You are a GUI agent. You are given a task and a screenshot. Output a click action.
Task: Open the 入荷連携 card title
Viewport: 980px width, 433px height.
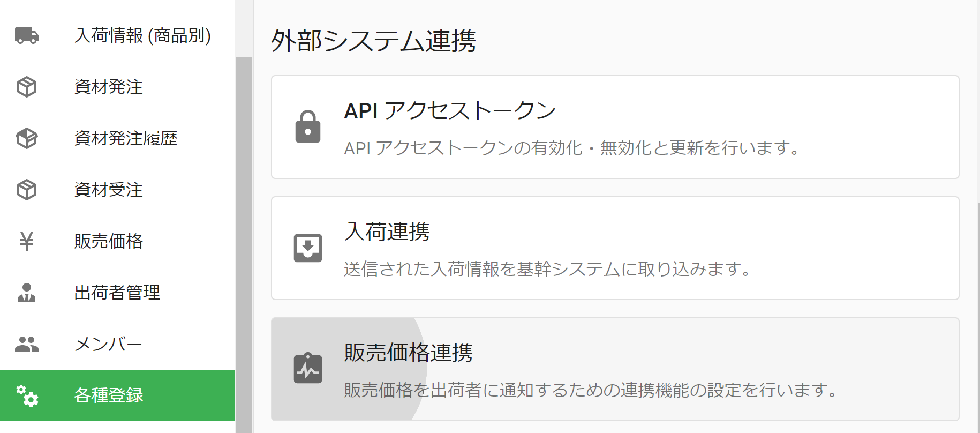[387, 232]
